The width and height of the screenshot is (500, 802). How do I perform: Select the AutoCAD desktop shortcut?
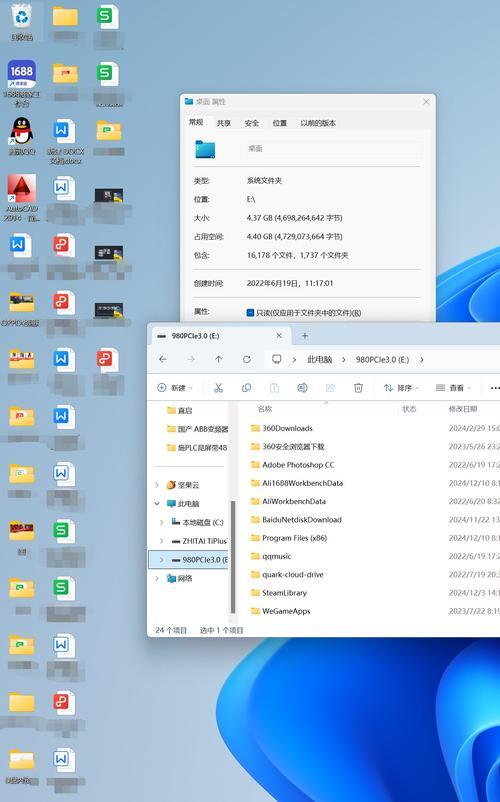pos(22,197)
